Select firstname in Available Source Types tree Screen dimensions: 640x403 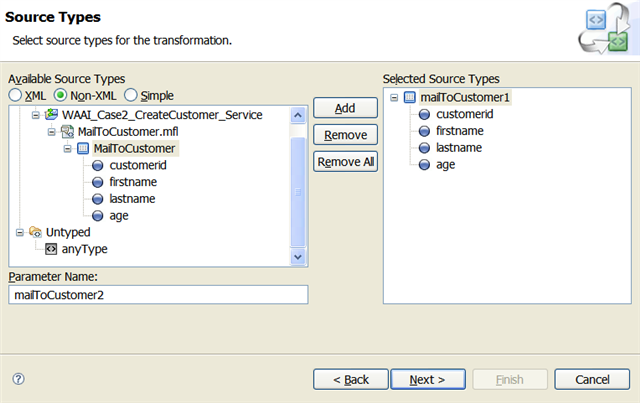tap(133, 182)
